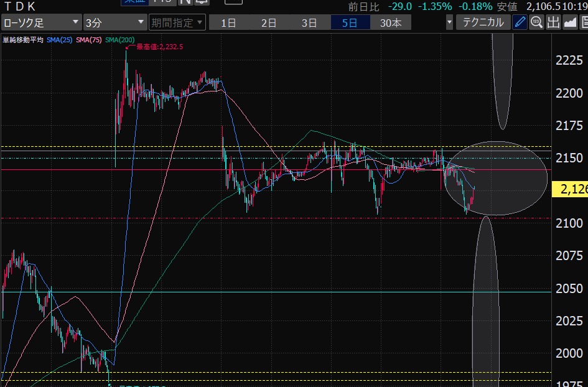Viewport: 588px width, 387px height.
Task: Open the ローソク足 chart type dropdown
Action: click(41, 23)
